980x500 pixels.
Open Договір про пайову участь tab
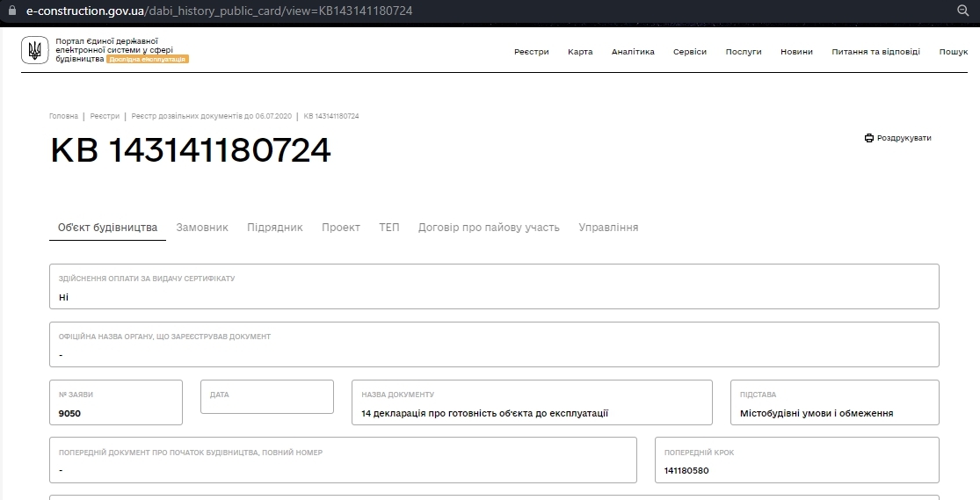point(489,228)
